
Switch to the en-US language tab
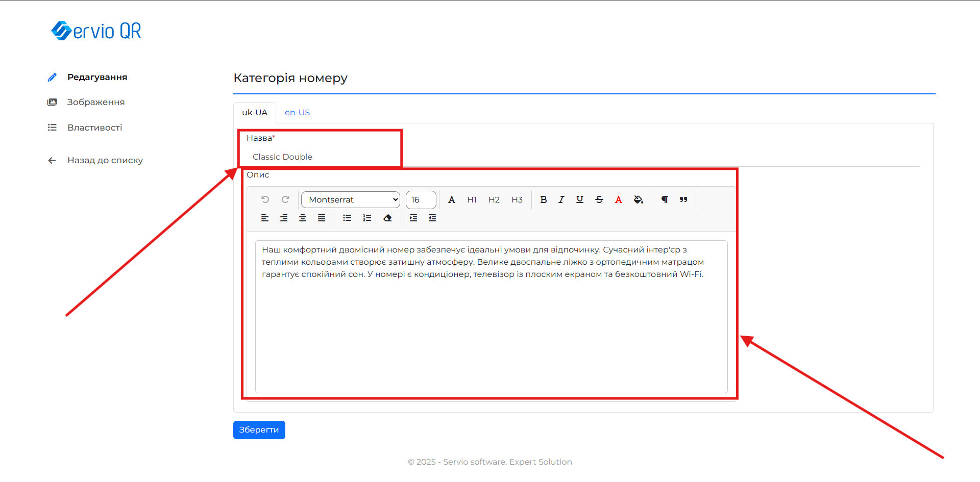click(297, 113)
